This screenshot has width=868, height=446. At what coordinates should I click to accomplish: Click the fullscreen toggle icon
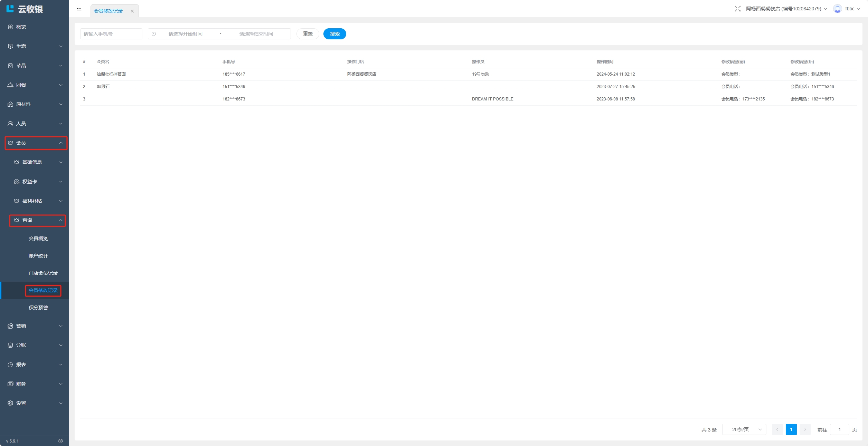point(737,9)
